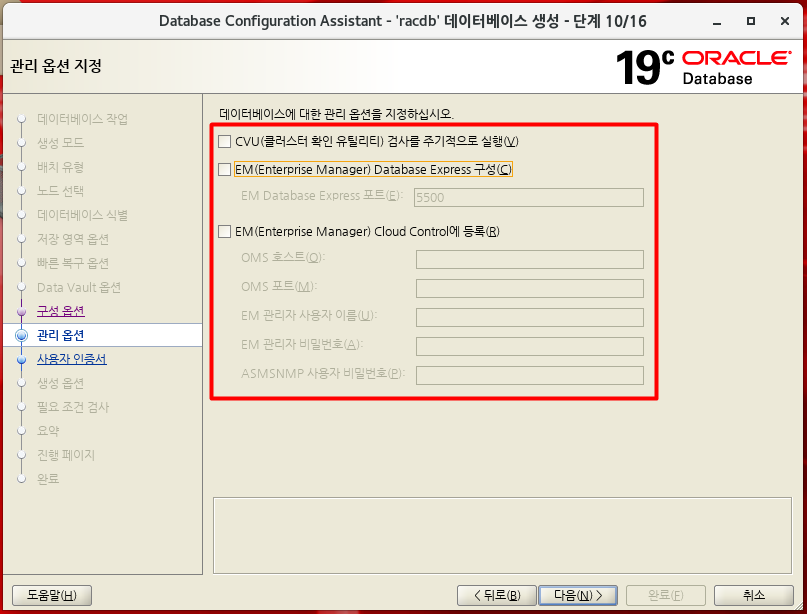
Task: Click the disabled 완료(F) button
Action: coord(665,595)
